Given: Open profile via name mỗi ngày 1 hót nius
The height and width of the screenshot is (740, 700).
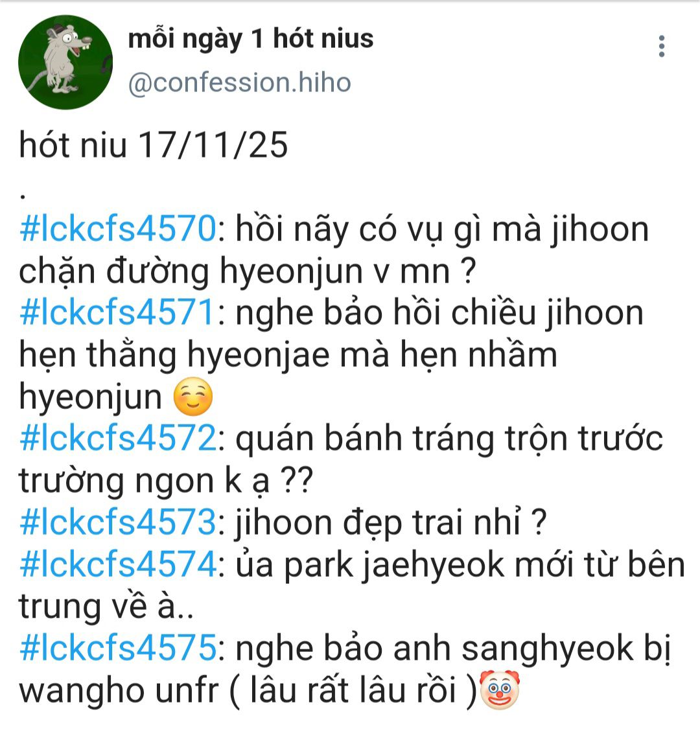Looking at the screenshot, I should pyautogui.click(x=251, y=40).
